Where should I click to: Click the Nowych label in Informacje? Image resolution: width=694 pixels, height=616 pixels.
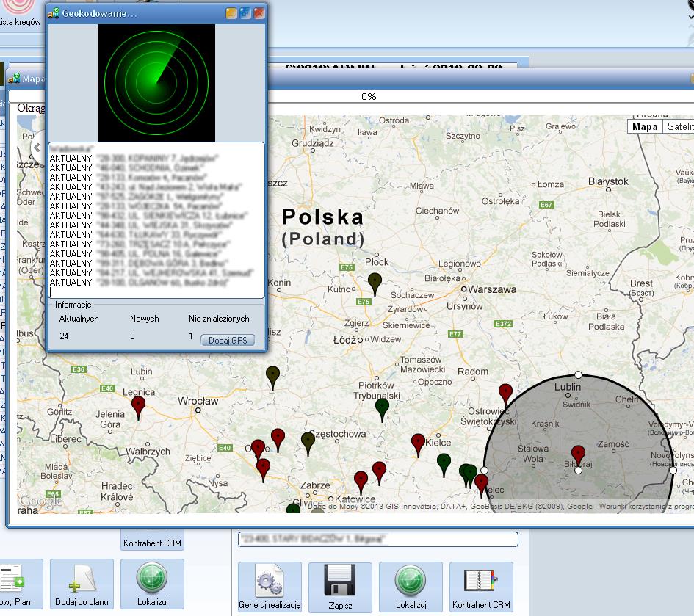[x=144, y=319]
